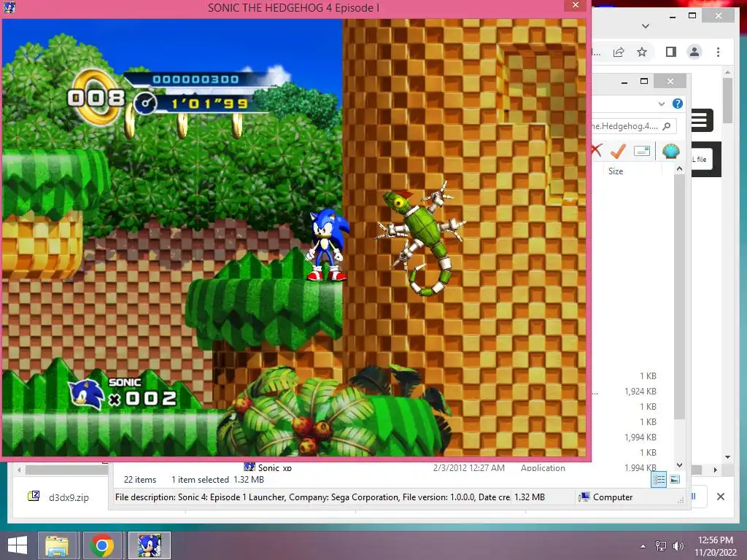The image size is (747, 560).
Task: Open the Chrome tab search chevron
Action: [x=646, y=26]
